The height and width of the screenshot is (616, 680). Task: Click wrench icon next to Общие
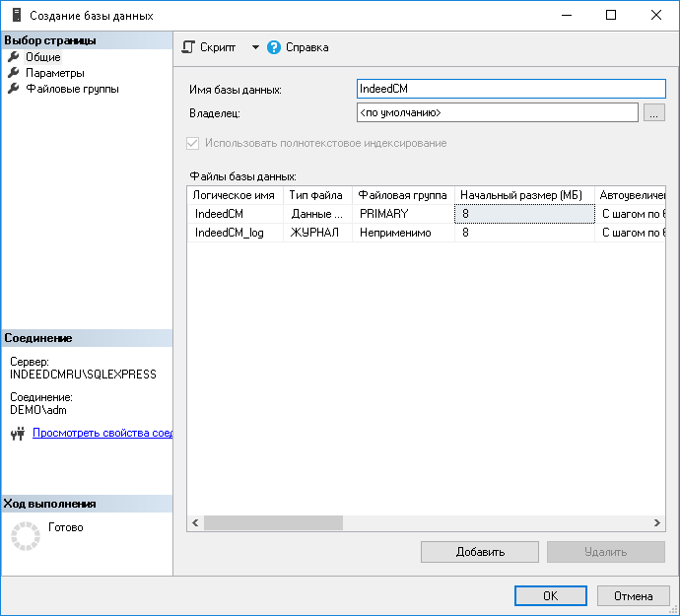pyautogui.click(x=14, y=57)
